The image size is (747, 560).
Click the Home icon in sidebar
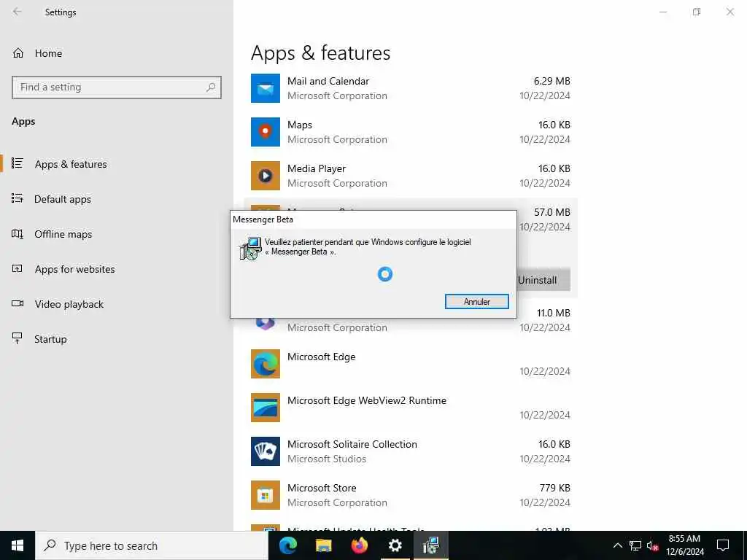coord(18,52)
